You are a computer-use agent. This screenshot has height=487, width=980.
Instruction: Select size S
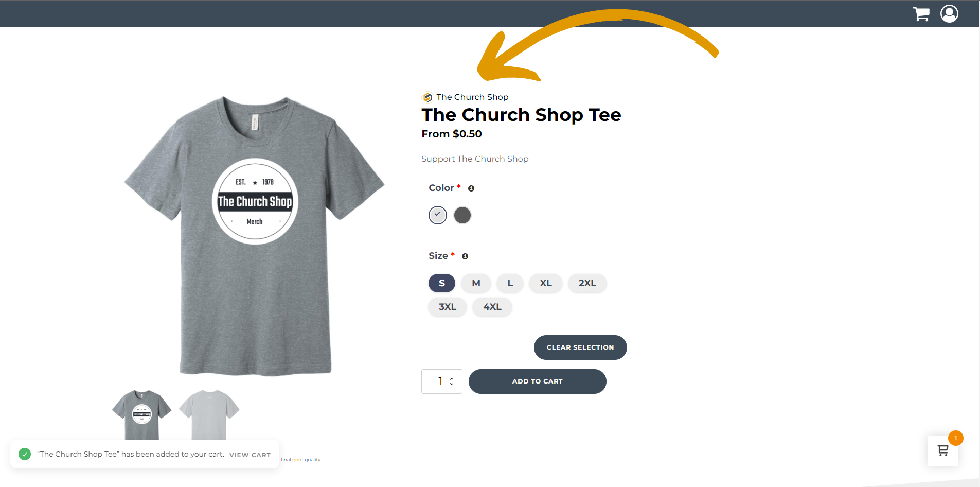point(442,283)
